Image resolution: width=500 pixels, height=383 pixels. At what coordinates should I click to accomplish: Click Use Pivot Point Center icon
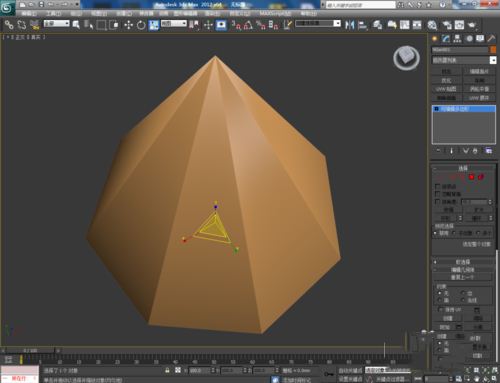coord(194,25)
